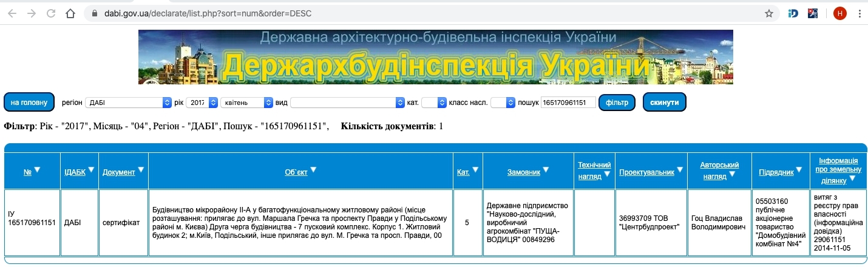Select the category value 5 cell

[467, 223]
